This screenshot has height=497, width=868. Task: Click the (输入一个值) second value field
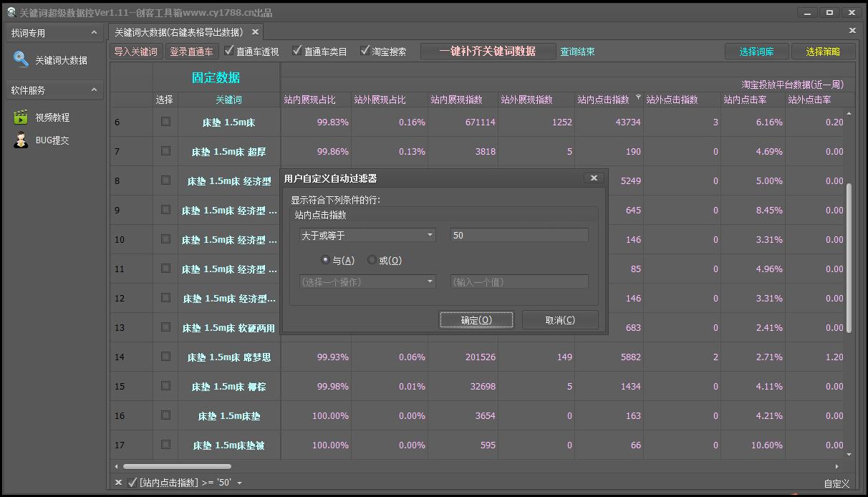[519, 281]
